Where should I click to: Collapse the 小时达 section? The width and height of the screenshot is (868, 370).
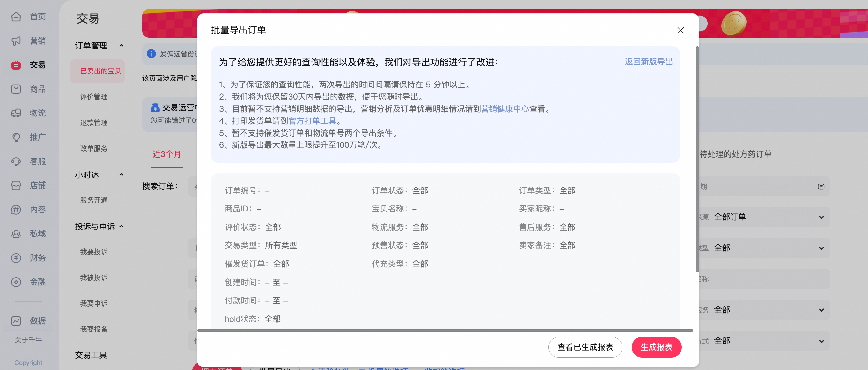click(121, 174)
